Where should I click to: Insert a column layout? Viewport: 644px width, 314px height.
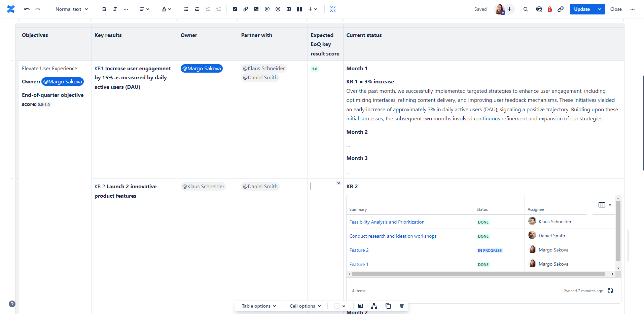[x=299, y=9]
